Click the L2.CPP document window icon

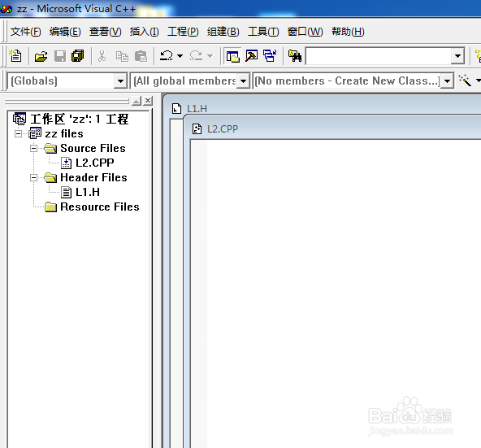click(197, 128)
